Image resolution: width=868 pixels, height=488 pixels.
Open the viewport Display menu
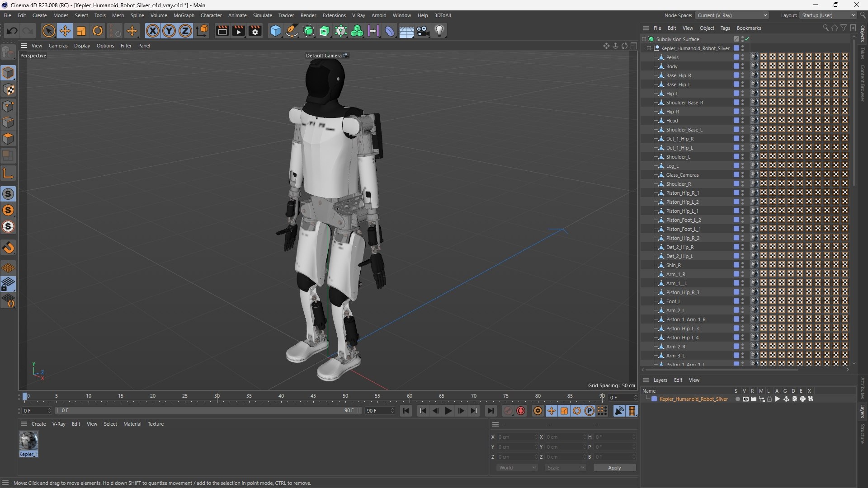82,46
